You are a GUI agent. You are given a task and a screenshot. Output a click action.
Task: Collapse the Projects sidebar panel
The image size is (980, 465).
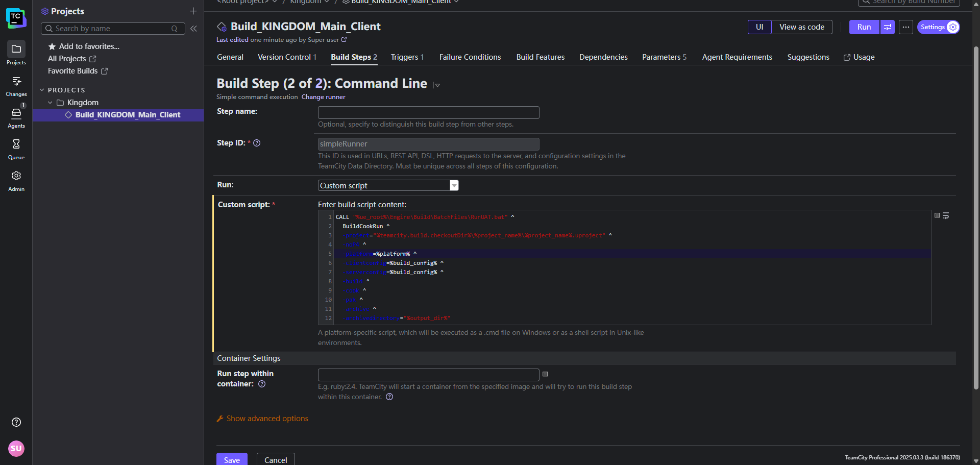194,29
